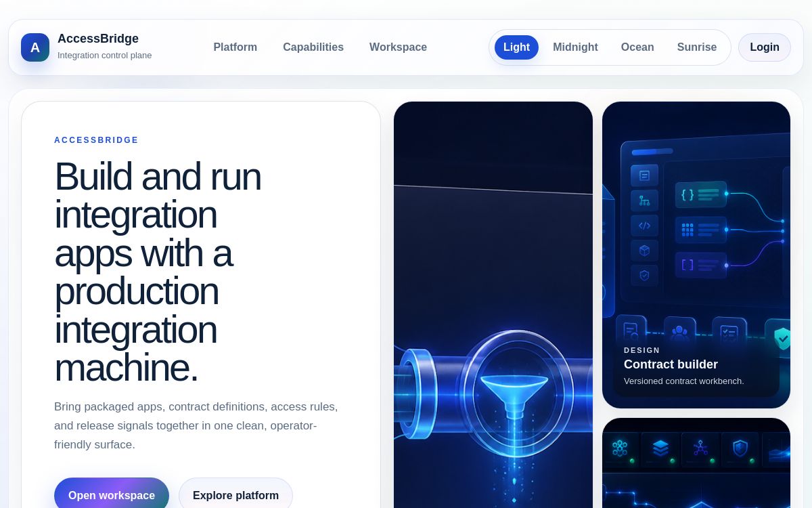Switch to the Sunrise theme
Image resolution: width=812 pixels, height=508 pixels.
point(697,47)
